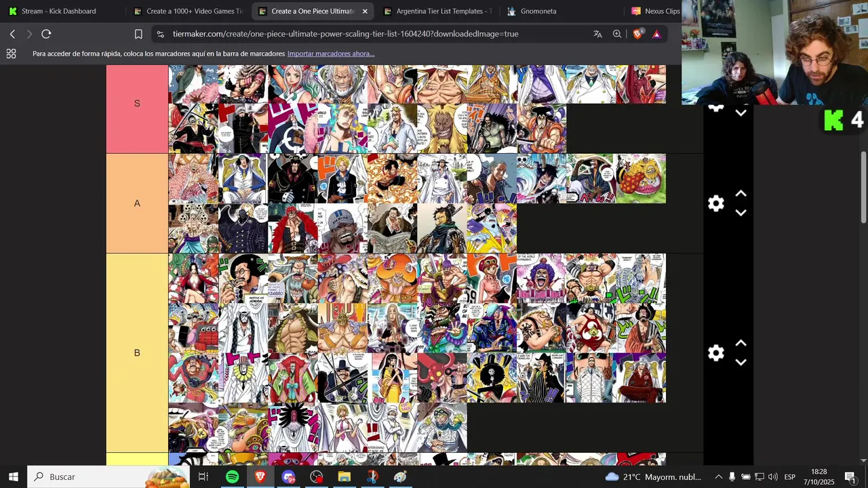
Task: Open weather widget showing 21°C
Action: (653, 476)
